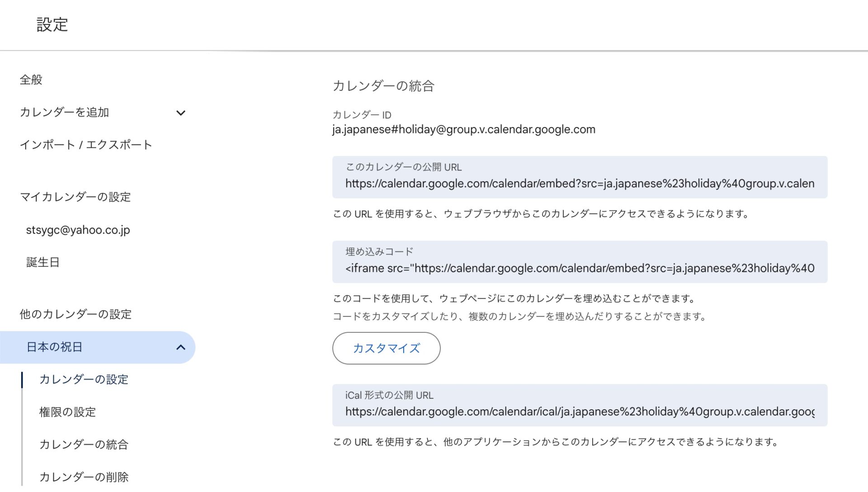Click the 埋め込みコード iframe field
Viewport: 868px width, 492px height.
click(x=580, y=269)
